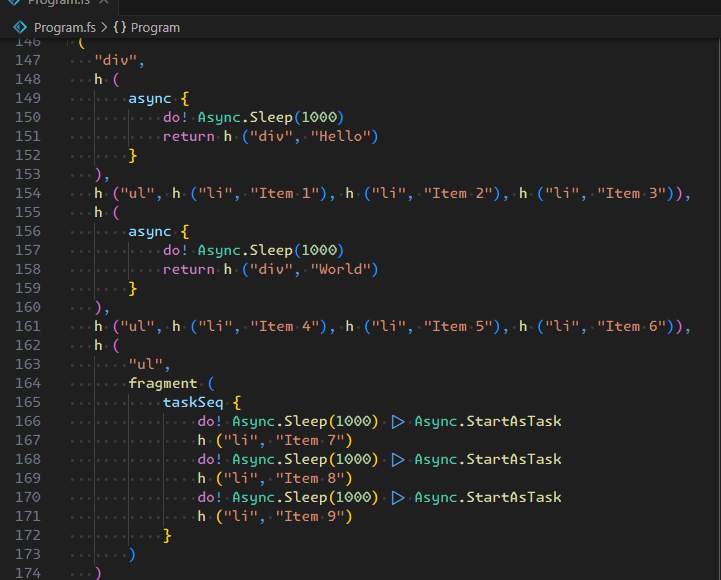The image size is (721, 580).
Task: Click the return keyword on line 151
Action: click(x=189, y=137)
